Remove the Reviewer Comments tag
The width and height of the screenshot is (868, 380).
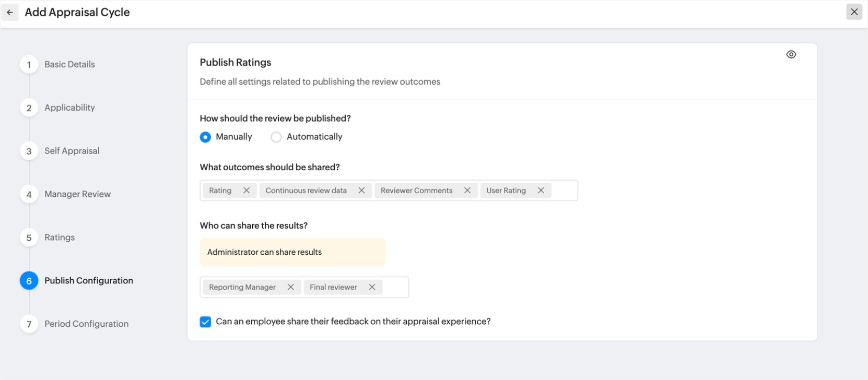[x=467, y=191]
